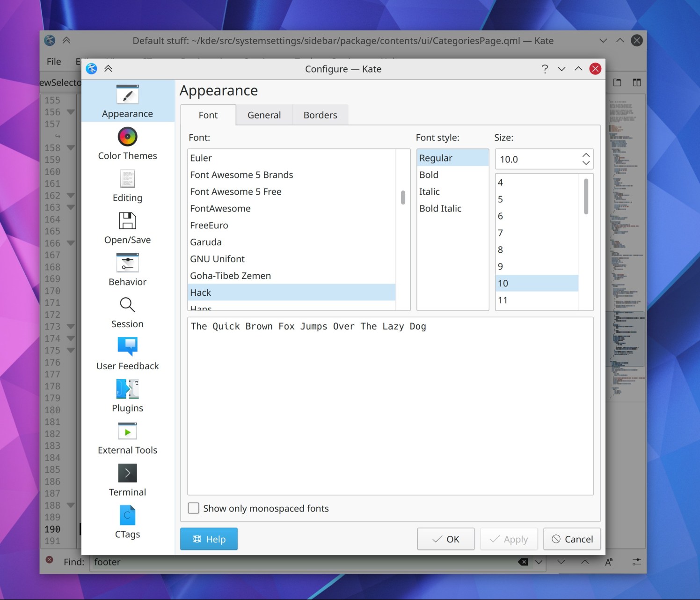The height and width of the screenshot is (600, 700).
Task: Open the find options dropdown
Action: point(539,562)
